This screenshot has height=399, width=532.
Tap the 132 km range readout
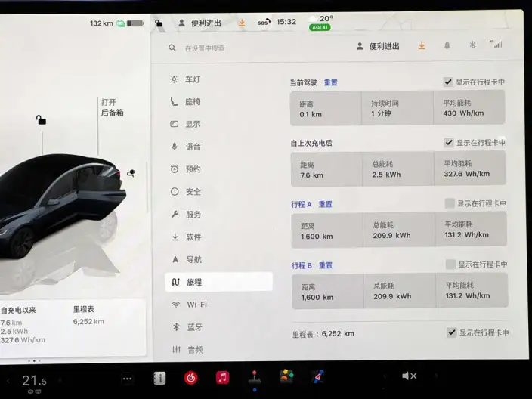point(101,23)
